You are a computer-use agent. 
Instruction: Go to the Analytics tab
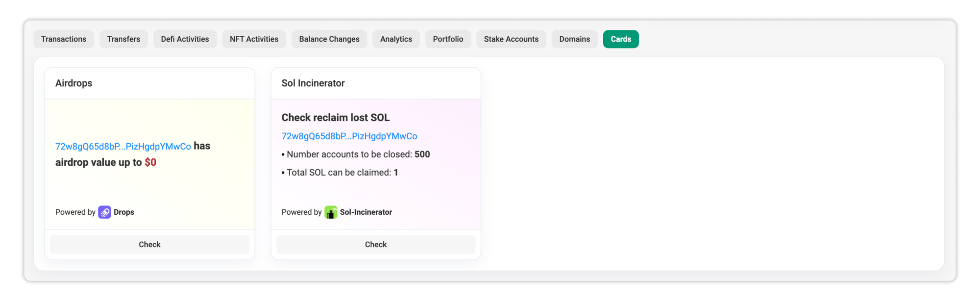click(396, 39)
